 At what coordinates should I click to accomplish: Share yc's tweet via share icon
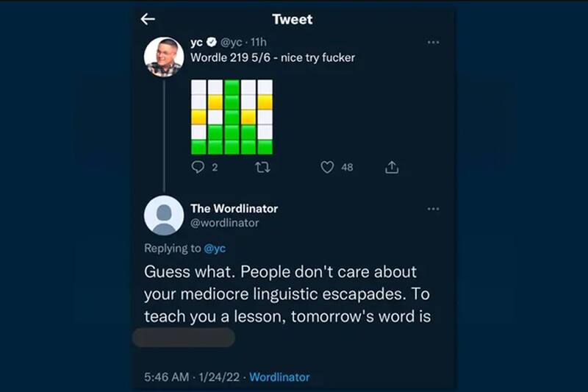coord(392,168)
